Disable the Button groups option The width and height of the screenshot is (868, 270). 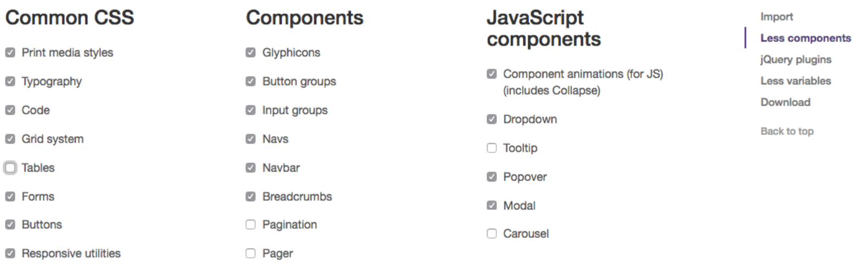pos(250,81)
